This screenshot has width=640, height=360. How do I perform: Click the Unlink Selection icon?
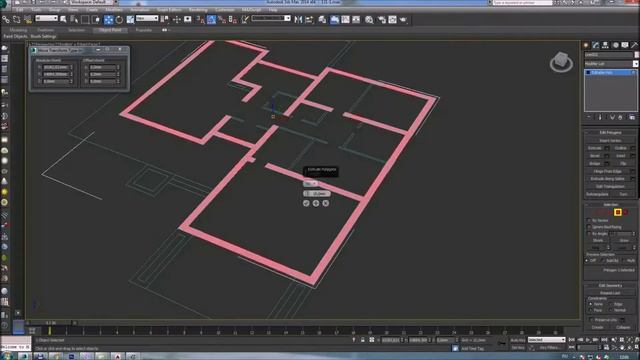(x=17, y=19)
